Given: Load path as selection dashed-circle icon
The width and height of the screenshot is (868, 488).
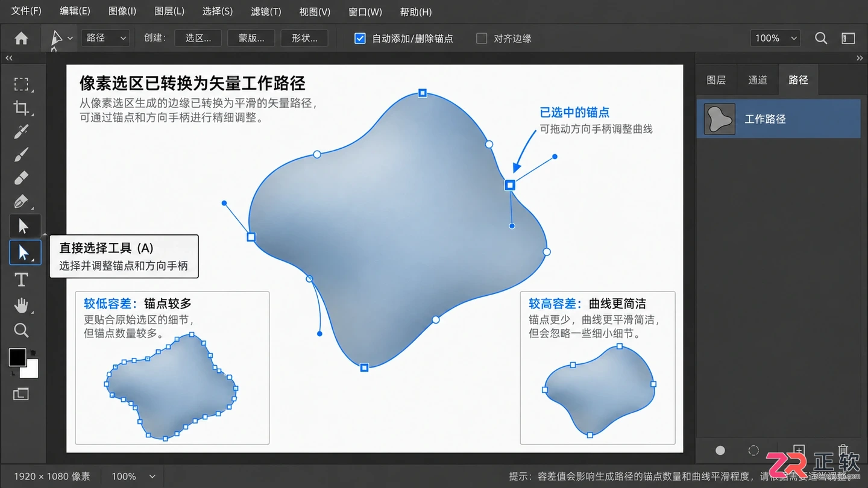Looking at the screenshot, I should point(753,450).
